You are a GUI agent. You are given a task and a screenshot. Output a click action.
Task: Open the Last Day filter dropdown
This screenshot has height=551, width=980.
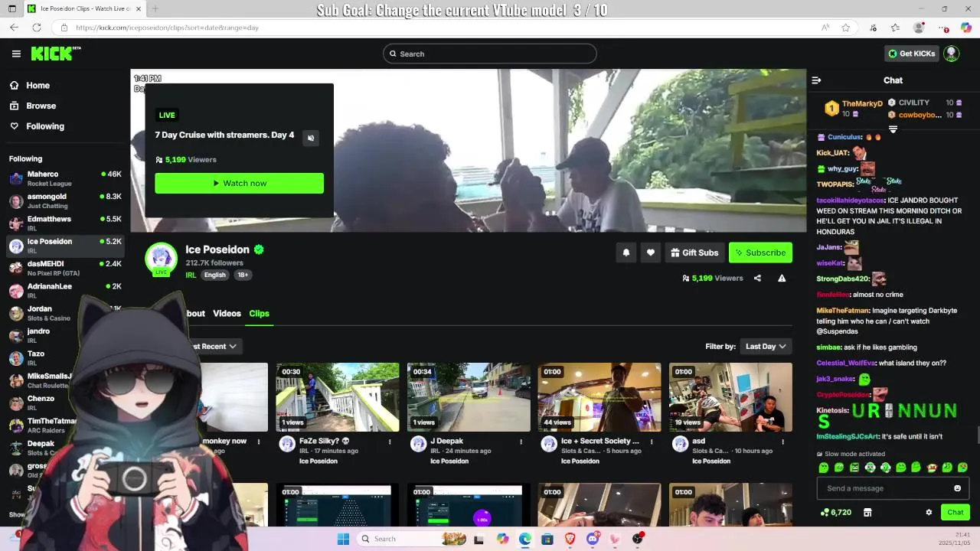point(766,346)
